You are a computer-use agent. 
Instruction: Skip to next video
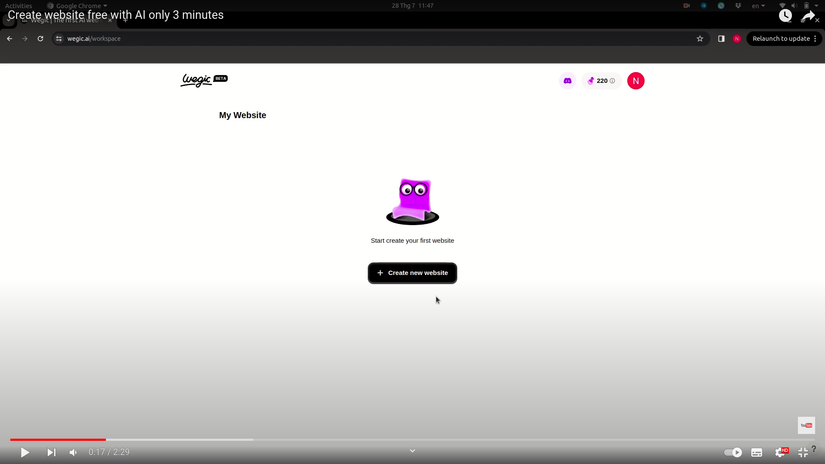(51, 452)
